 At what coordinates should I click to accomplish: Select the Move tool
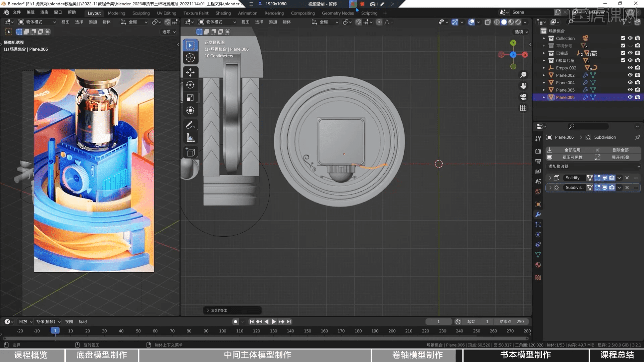click(190, 72)
